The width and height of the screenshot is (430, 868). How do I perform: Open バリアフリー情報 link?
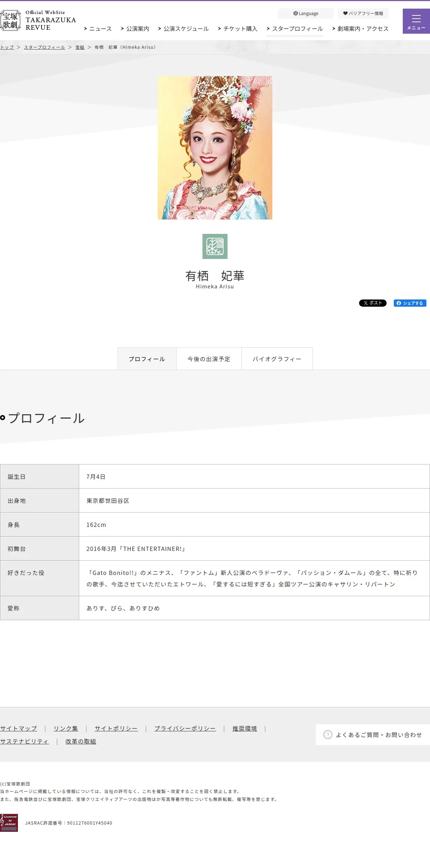[x=363, y=13]
